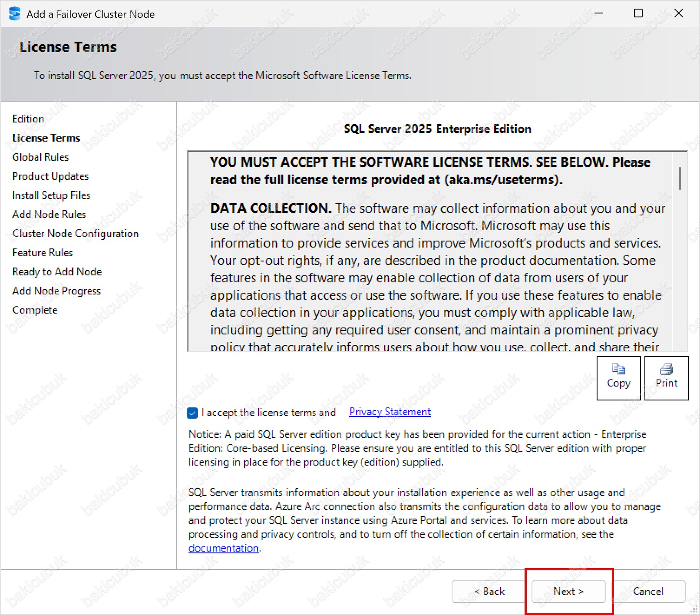Image resolution: width=700 pixels, height=615 pixels.
Task: Select License Terms step in sidebar
Action: (46, 138)
